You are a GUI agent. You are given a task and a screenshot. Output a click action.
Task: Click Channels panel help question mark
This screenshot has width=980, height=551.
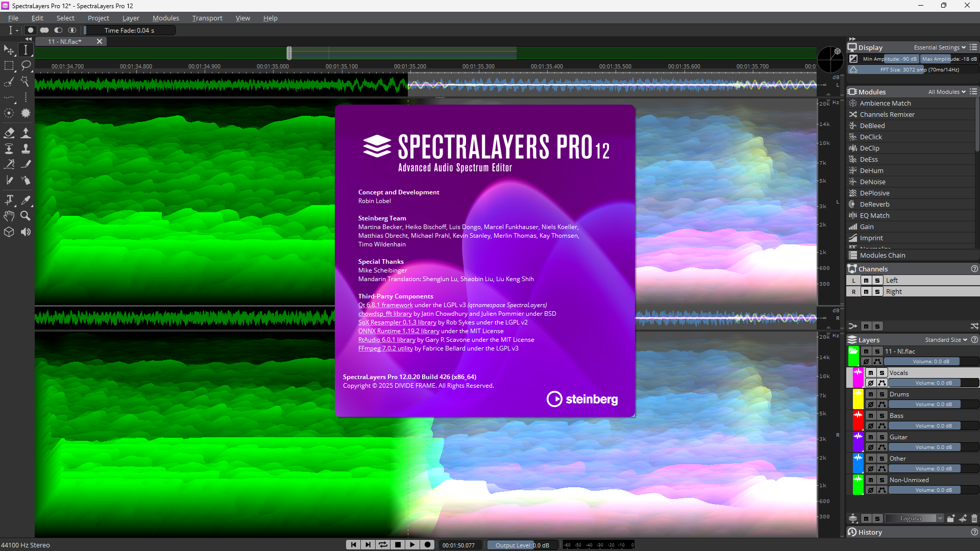pyautogui.click(x=974, y=269)
